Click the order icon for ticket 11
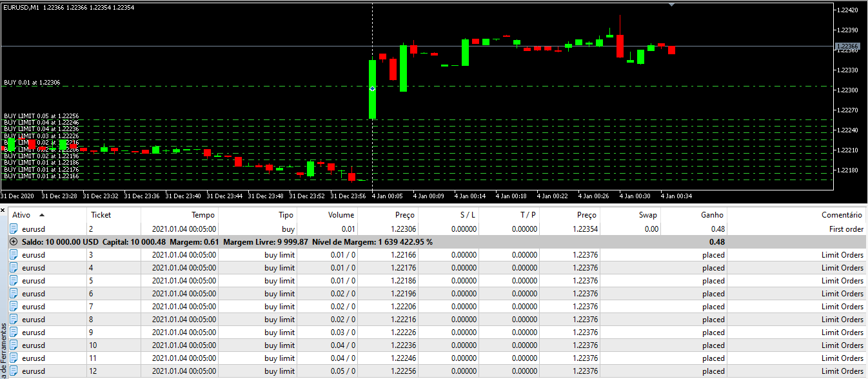This screenshot has height=379, width=868. pyautogui.click(x=14, y=358)
